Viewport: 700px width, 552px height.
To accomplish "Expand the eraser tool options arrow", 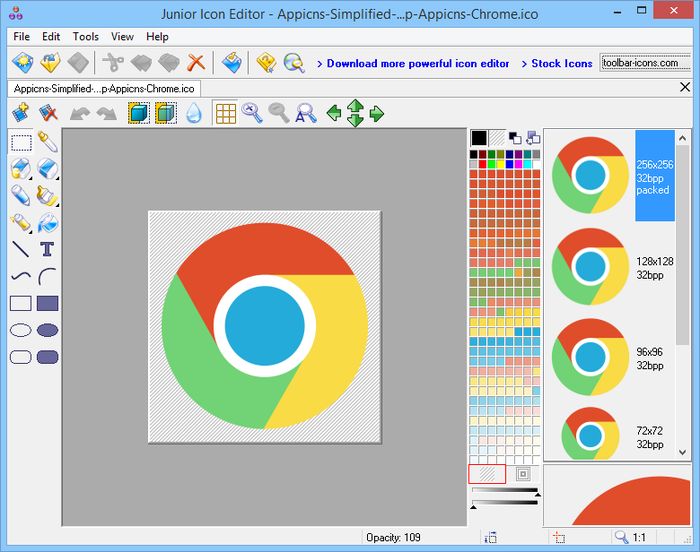I will point(58,178).
